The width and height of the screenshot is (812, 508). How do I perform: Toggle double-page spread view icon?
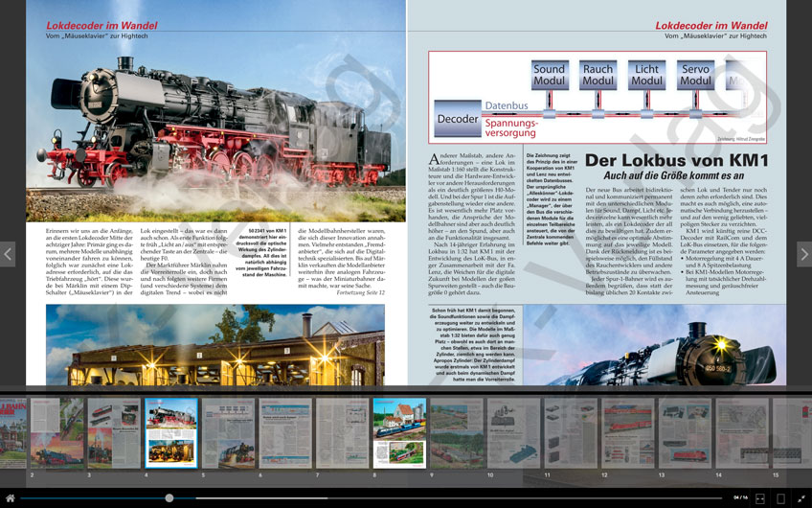pos(760,498)
